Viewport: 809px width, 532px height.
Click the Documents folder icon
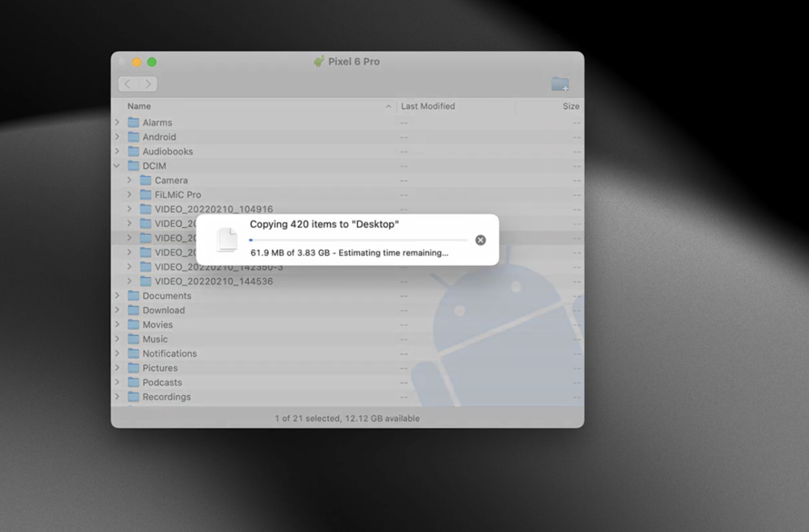[133, 296]
